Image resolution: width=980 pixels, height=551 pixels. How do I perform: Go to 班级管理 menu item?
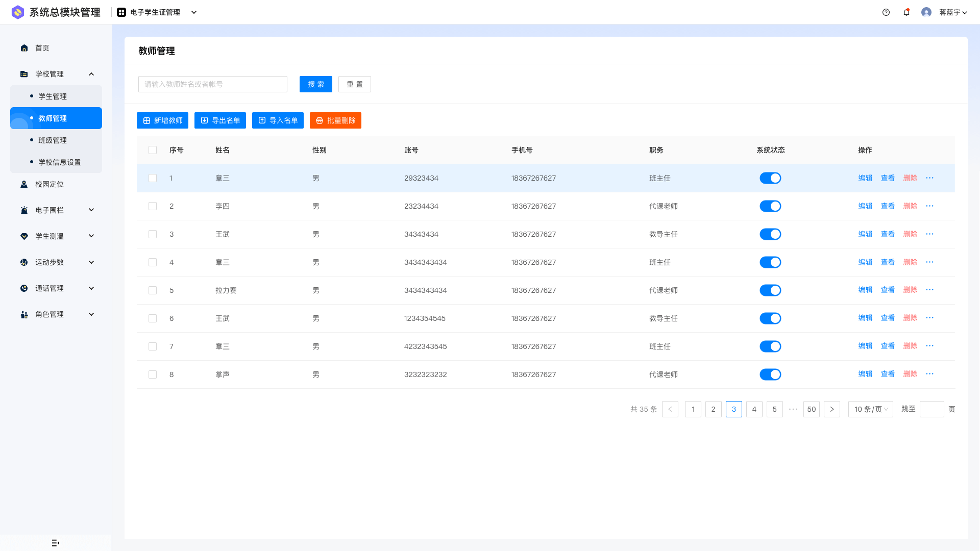pos(53,140)
